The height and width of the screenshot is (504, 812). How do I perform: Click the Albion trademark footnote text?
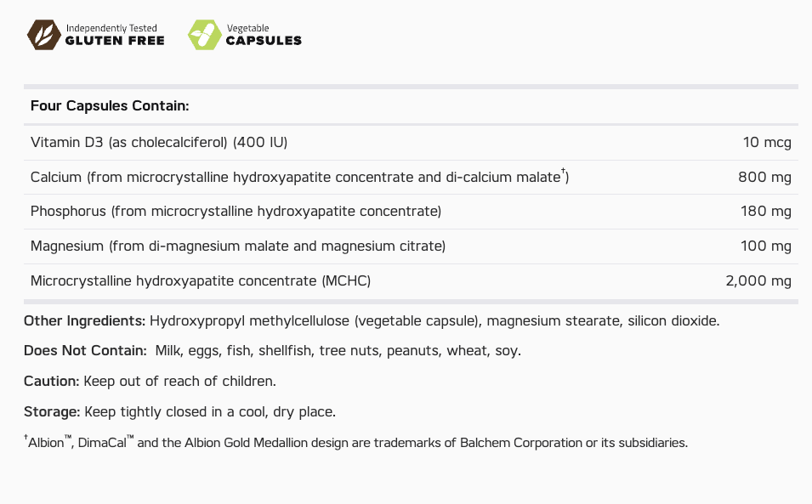tap(355, 443)
